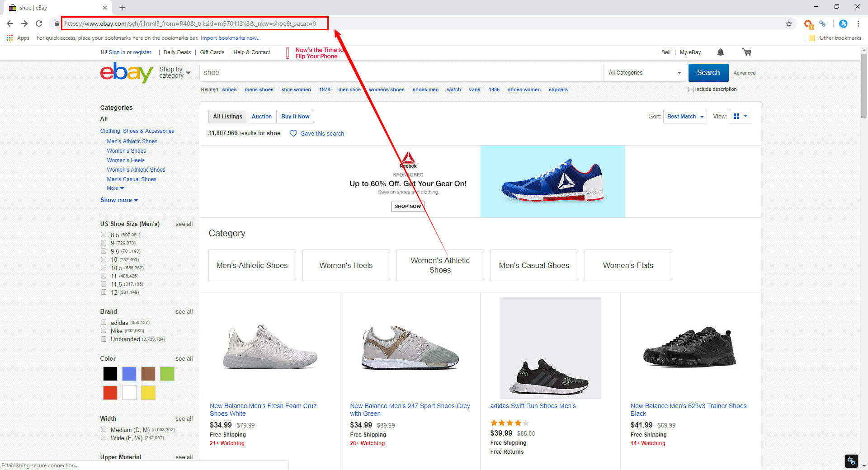Open the eBay shopping cart
This screenshot has width=868, height=470.
point(747,52)
